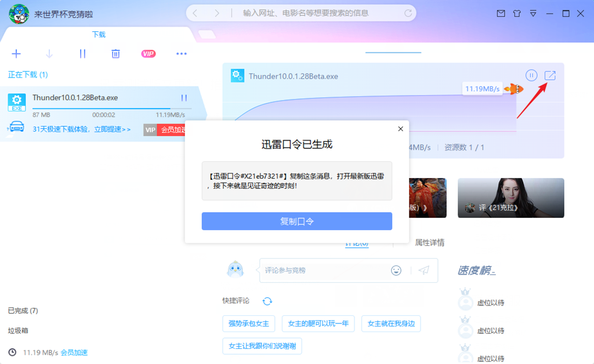Open the mail message icon in the title bar
Image resolution: width=594 pixels, height=364 pixels.
tap(501, 13)
